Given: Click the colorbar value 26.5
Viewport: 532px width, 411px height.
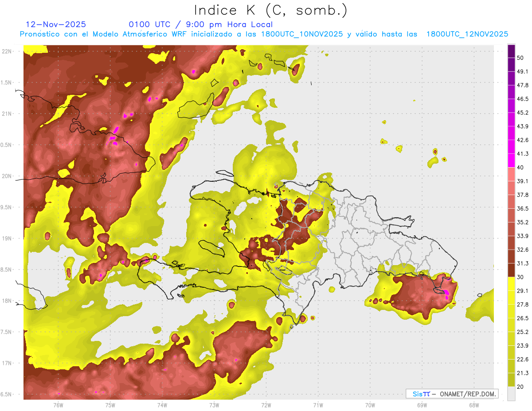Looking at the screenshot, I should point(523,318).
